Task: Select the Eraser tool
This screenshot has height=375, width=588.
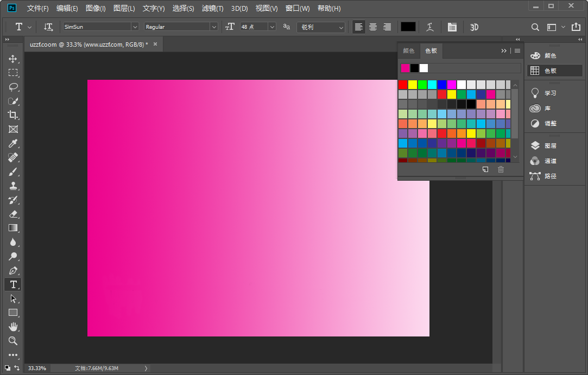Action: 13,214
